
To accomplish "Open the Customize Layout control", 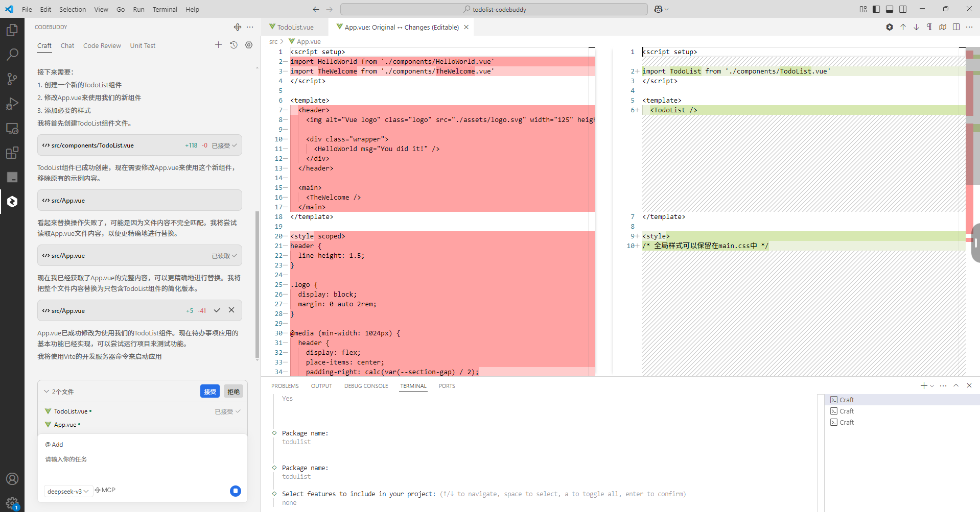I will (863, 9).
